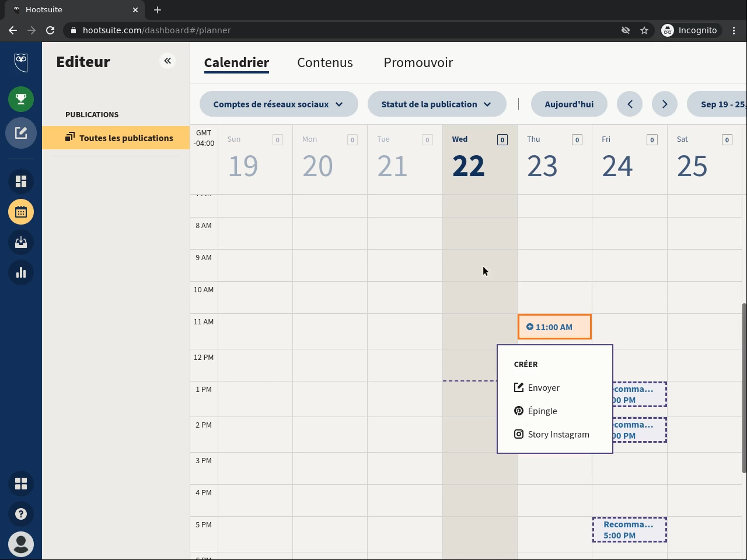747x560 pixels.
Task: Open the Inbox tray icon
Action: coord(21,242)
